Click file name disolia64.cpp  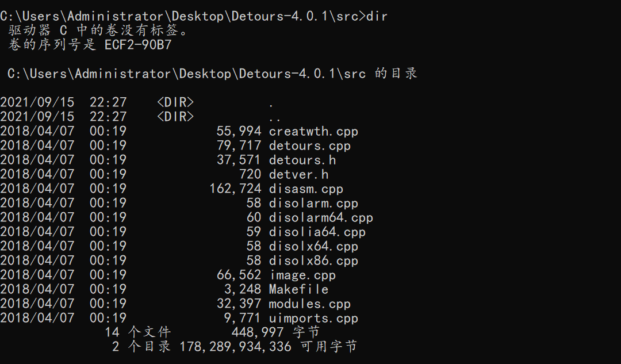pos(317,232)
